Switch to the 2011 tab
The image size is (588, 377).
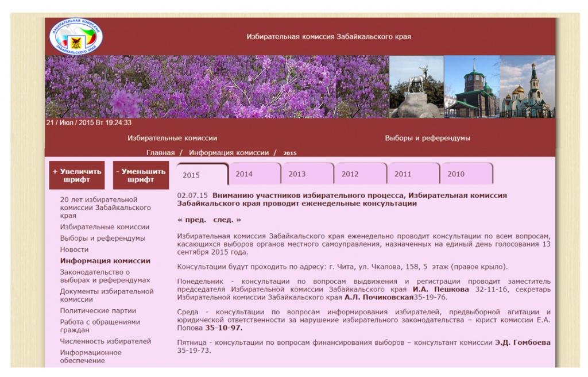[403, 174]
